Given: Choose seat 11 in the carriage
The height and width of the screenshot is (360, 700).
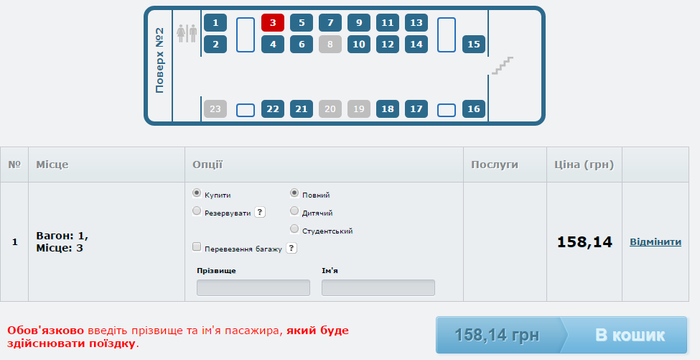Looking at the screenshot, I should pyautogui.click(x=388, y=23).
